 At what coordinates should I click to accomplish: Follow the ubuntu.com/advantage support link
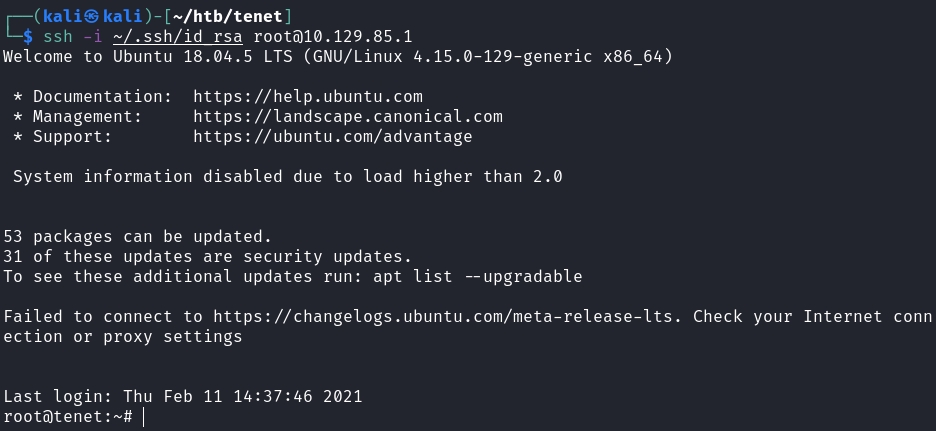333,137
